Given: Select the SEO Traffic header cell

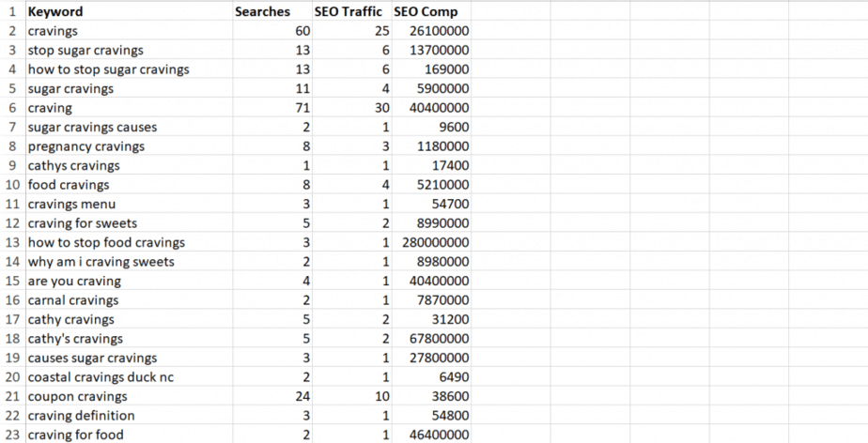Looking at the screenshot, I should coord(348,12).
